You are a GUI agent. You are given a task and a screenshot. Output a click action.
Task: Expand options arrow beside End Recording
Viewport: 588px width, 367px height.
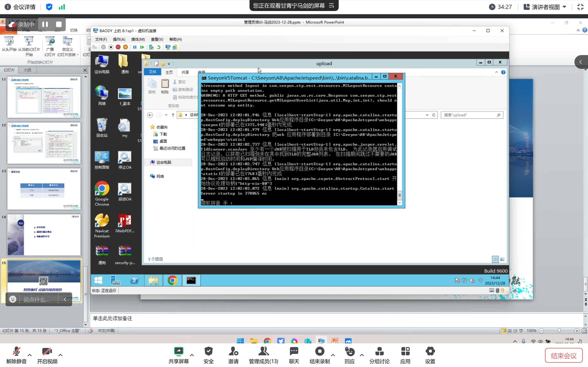(x=333, y=355)
